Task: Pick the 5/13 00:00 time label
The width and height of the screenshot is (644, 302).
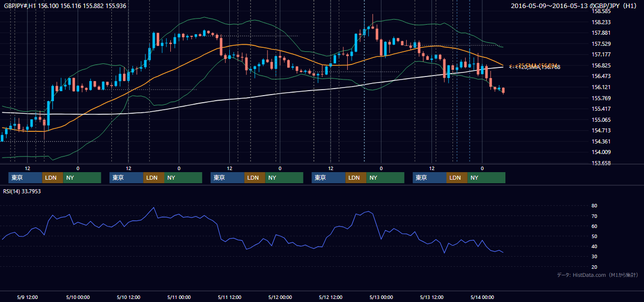Action: pyautogui.click(x=381, y=297)
